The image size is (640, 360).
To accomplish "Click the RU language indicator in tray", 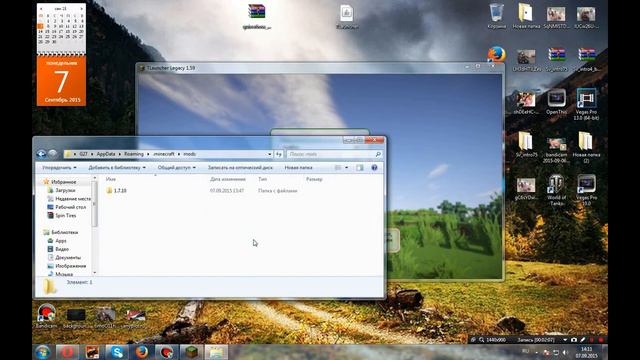I will point(525,351).
